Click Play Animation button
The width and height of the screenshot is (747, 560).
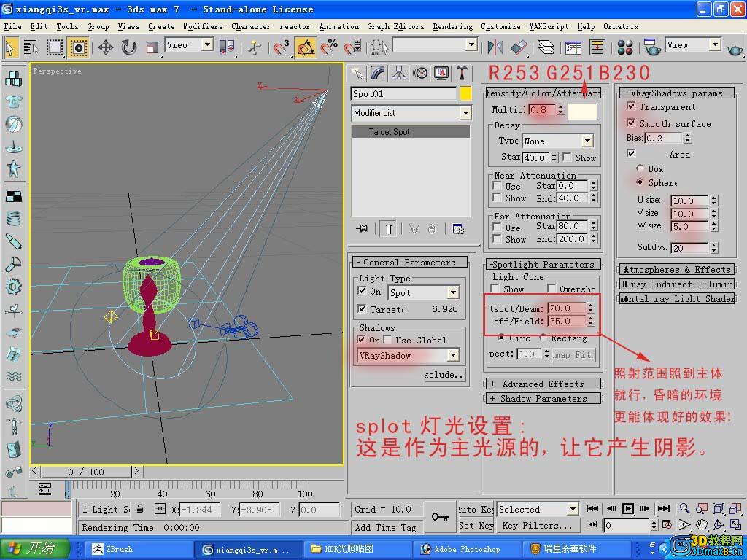pos(628,508)
